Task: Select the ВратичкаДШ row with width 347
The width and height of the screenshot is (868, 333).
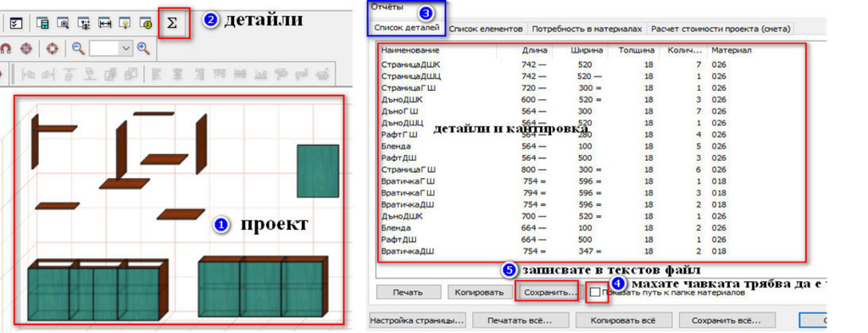Action: 591,251
